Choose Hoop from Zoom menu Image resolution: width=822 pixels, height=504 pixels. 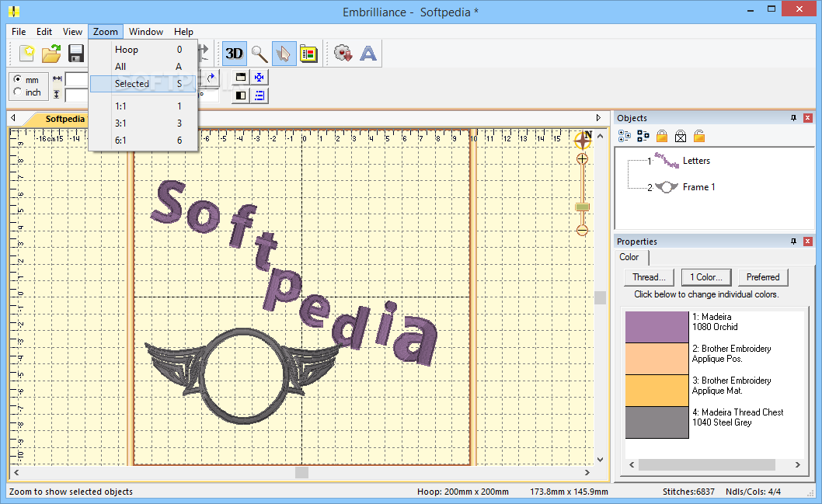144,50
